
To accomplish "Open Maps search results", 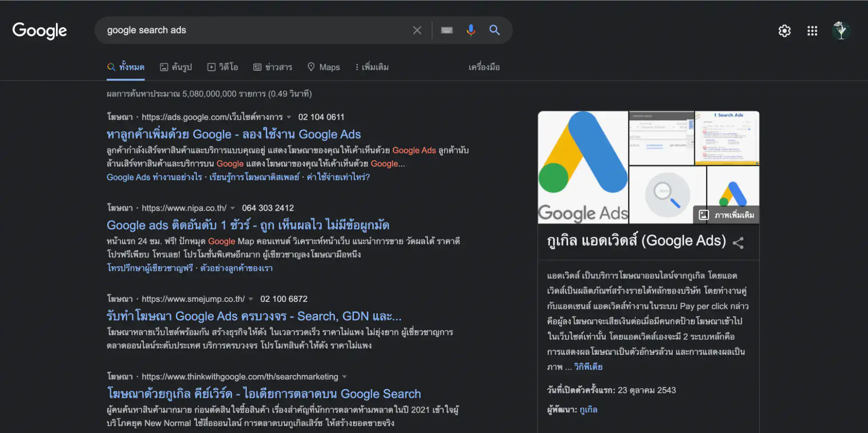I will (x=323, y=67).
